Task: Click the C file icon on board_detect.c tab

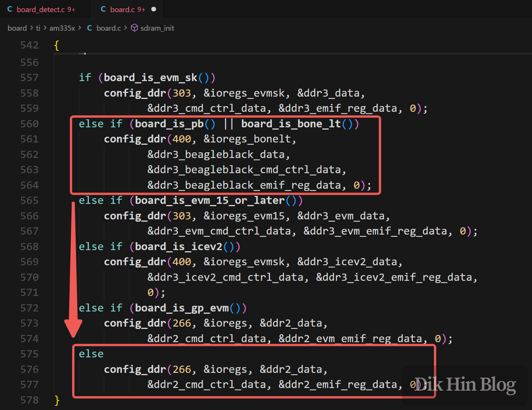Action: (10, 9)
